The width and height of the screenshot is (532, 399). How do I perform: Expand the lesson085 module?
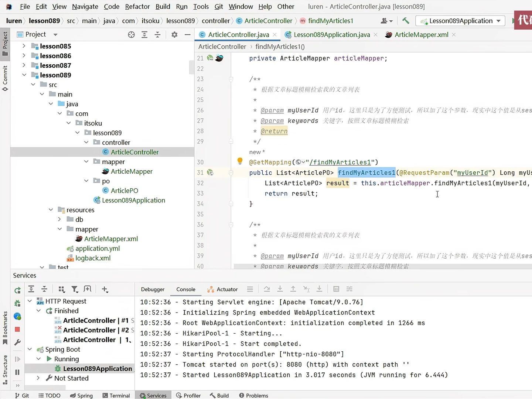pyautogui.click(x=24, y=46)
